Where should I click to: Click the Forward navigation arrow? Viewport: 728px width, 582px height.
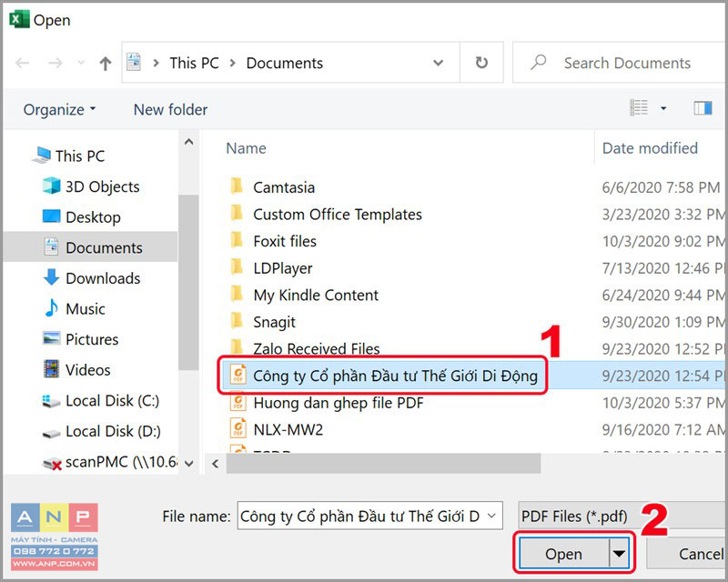[56, 63]
